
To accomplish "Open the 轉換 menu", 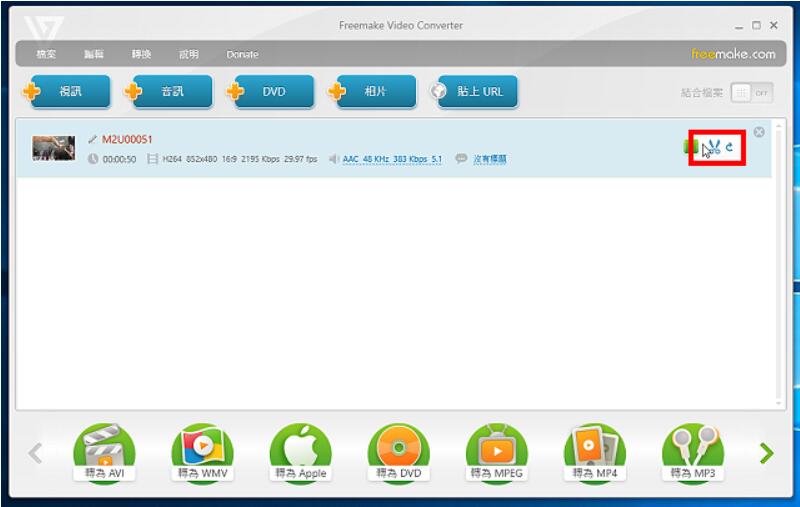I will pyautogui.click(x=141, y=54).
